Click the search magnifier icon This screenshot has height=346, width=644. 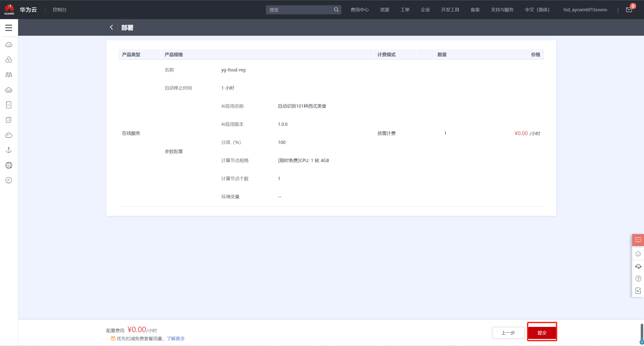(336, 10)
